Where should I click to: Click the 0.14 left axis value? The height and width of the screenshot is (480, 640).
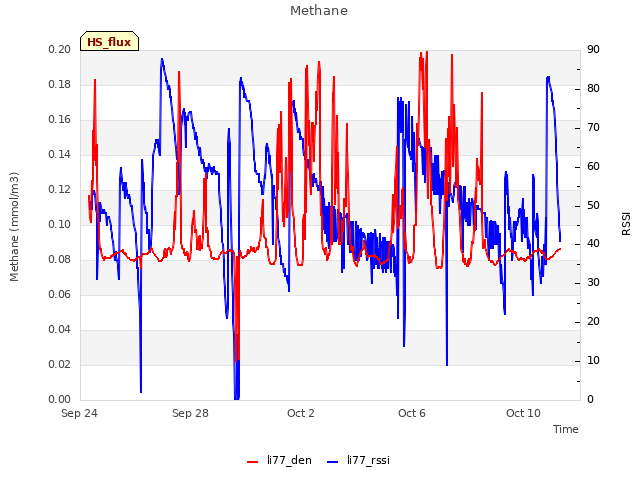point(60,155)
